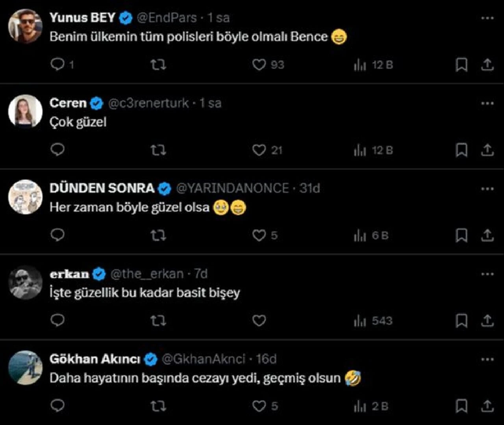Toggle the bookmark on Ceren's tweet

coord(462,150)
